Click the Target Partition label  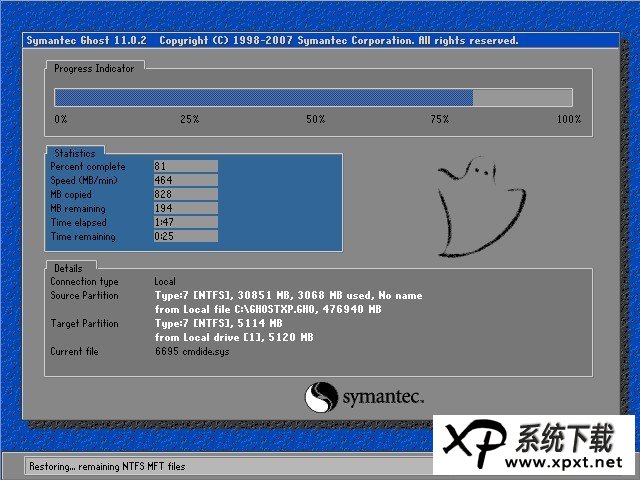click(x=84, y=323)
